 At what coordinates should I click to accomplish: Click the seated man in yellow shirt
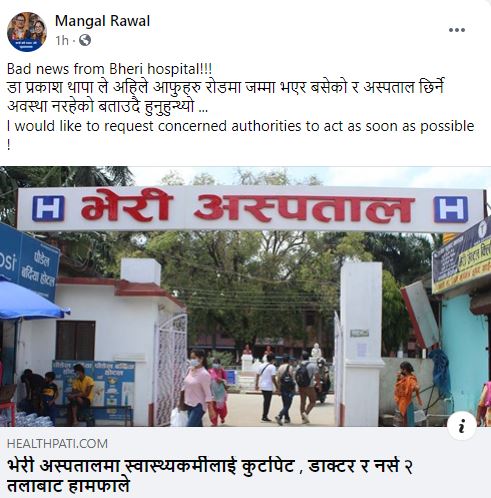[x=82, y=393]
